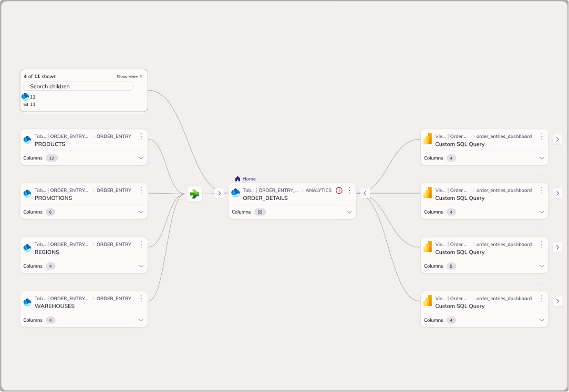Open the three-dot menu on PRODUCTS node
Screen dimensions: 569x392
click(x=141, y=136)
